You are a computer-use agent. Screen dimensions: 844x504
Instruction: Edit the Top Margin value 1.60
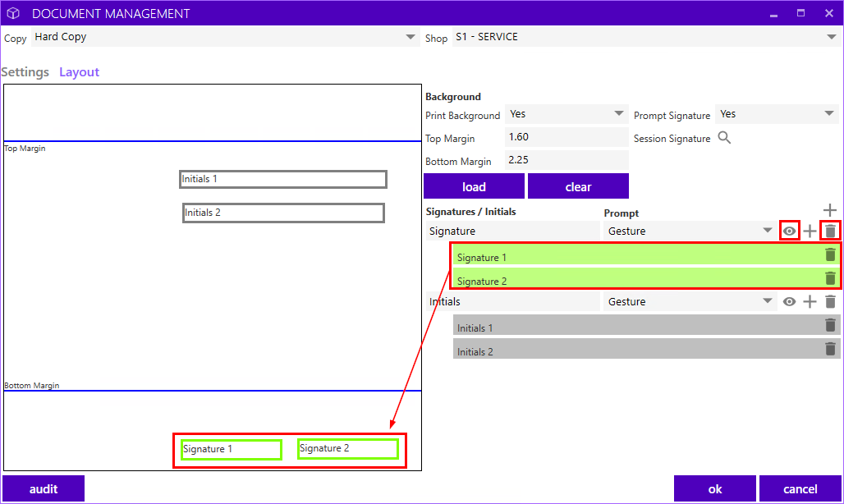pyautogui.click(x=566, y=137)
